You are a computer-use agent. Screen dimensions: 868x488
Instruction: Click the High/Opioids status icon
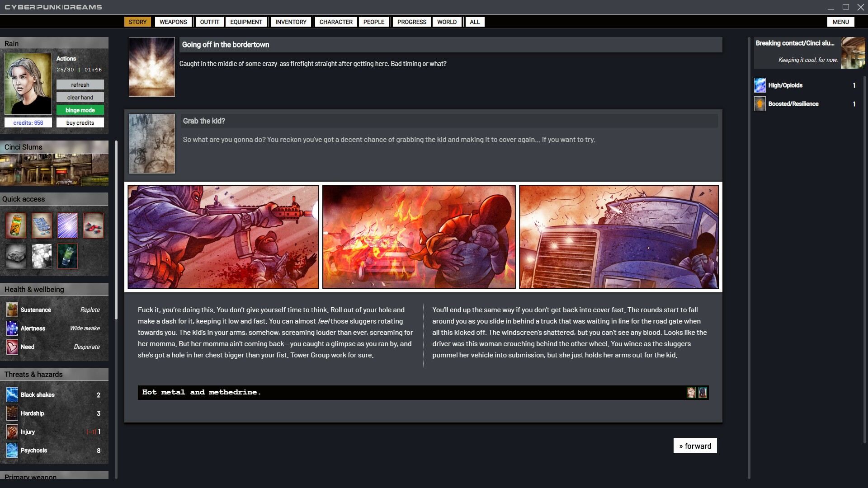(x=760, y=85)
